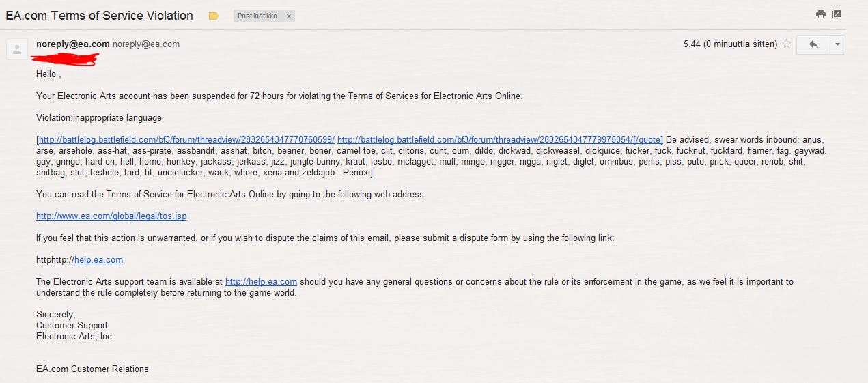Click the help.ea.com dispute form link
Viewport: 868px width, 383px height.
point(98,260)
